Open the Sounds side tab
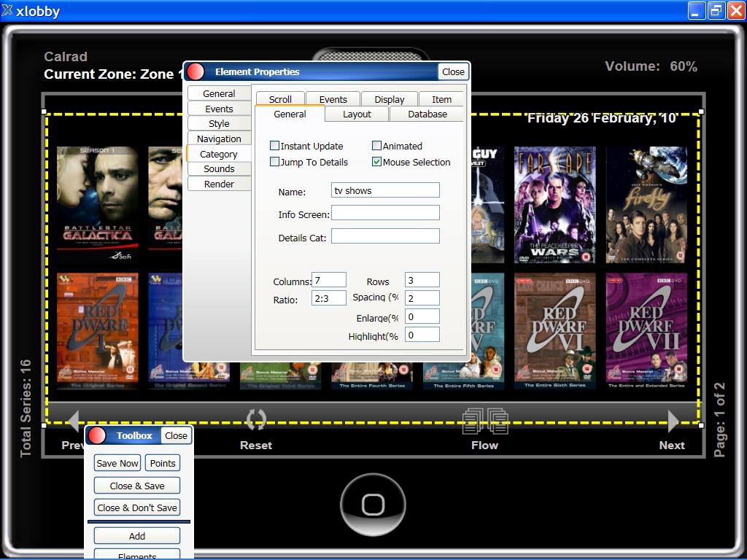Viewport: 747px width, 560px height. (x=219, y=168)
